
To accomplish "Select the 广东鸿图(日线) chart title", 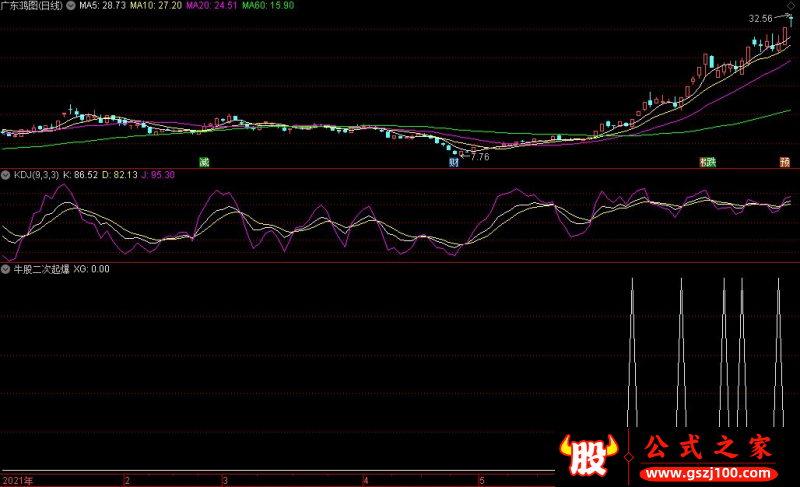I will (x=32, y=6).
